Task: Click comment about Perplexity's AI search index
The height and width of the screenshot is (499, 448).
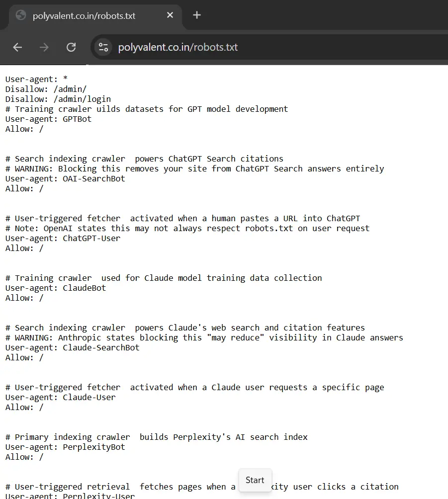Action: click(x=156, y=437)
